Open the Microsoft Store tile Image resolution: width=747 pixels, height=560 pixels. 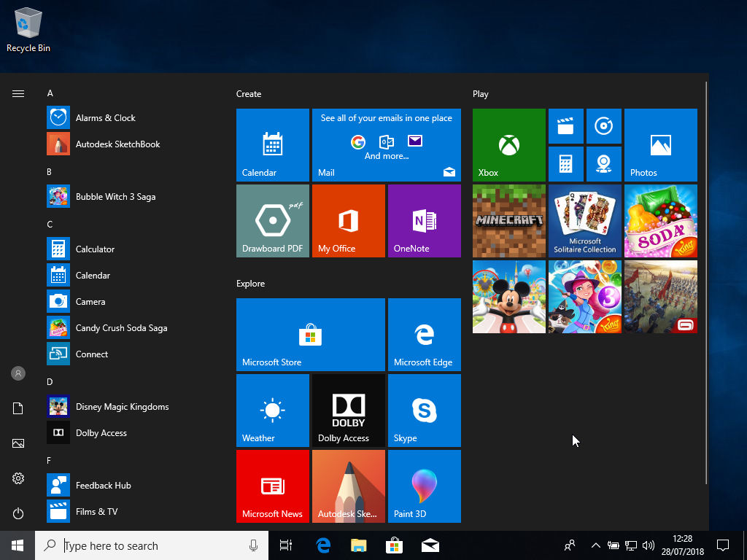(x=310, y=335)
